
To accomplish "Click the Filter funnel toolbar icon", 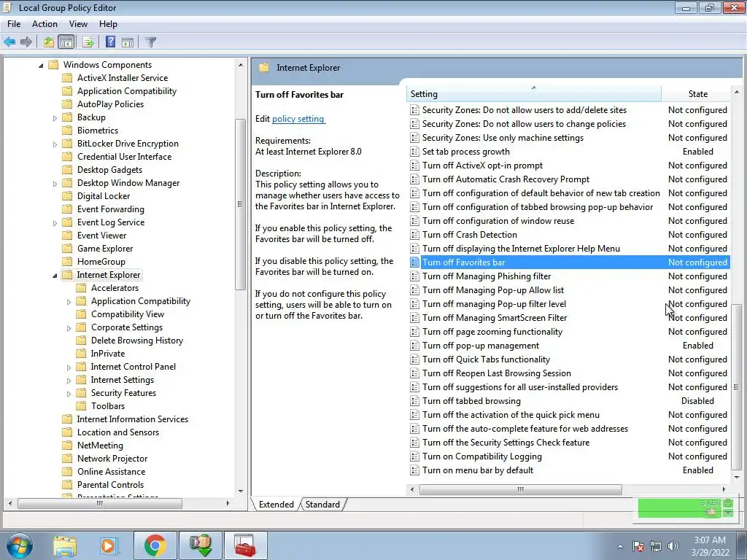I will pyautogui.click(x=150, y=42).
